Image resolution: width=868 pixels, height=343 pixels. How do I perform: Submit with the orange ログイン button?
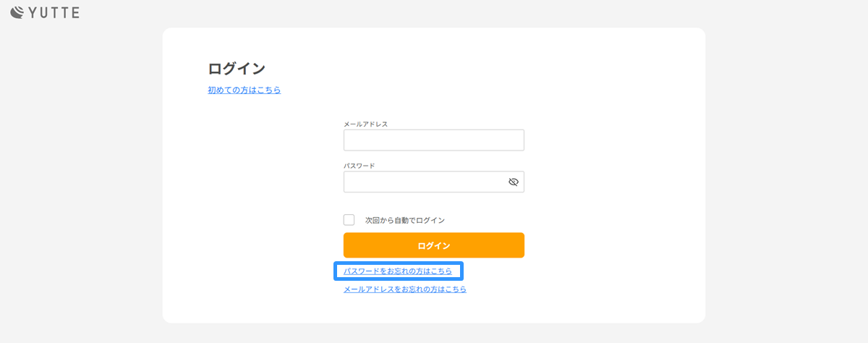(x=434, y=245)
